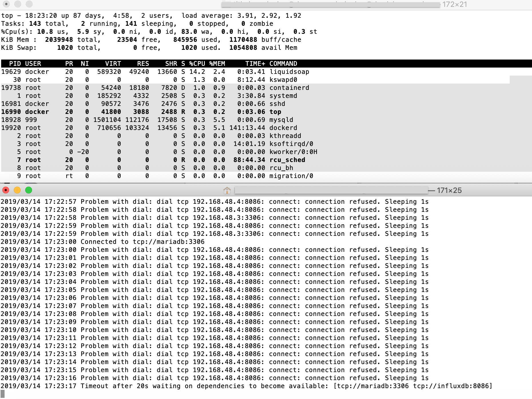Click the %MEM column header

pos(217,64)
